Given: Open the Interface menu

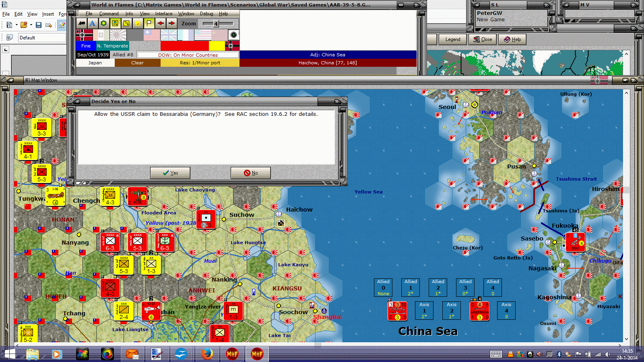Looking at the screenshot, I should click(163, 13).
